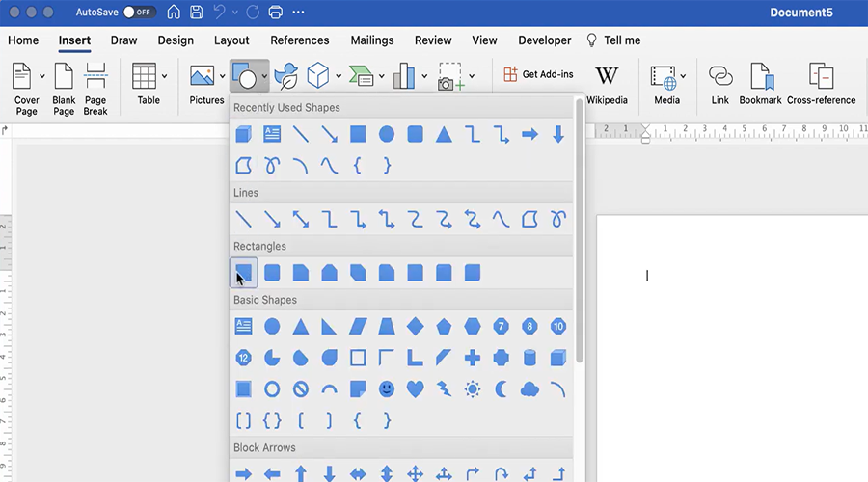Select the crescent moon shape
The image size is (868, 482).
click(501, 389)
